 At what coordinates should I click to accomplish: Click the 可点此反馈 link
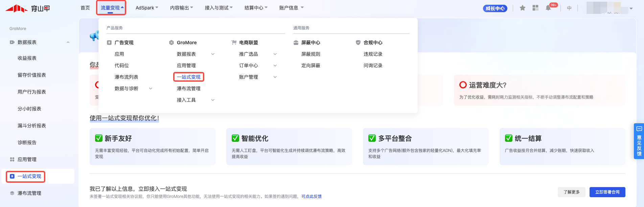point(312,197)
